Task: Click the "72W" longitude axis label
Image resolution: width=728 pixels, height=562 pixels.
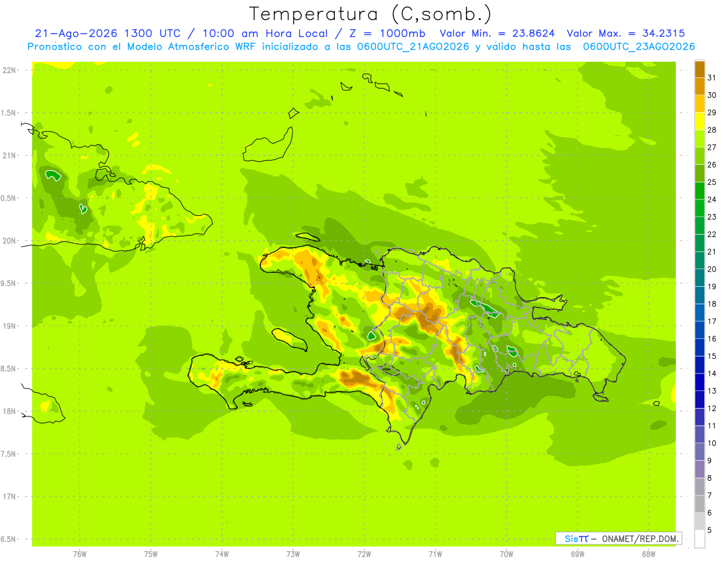Action: 364,554
